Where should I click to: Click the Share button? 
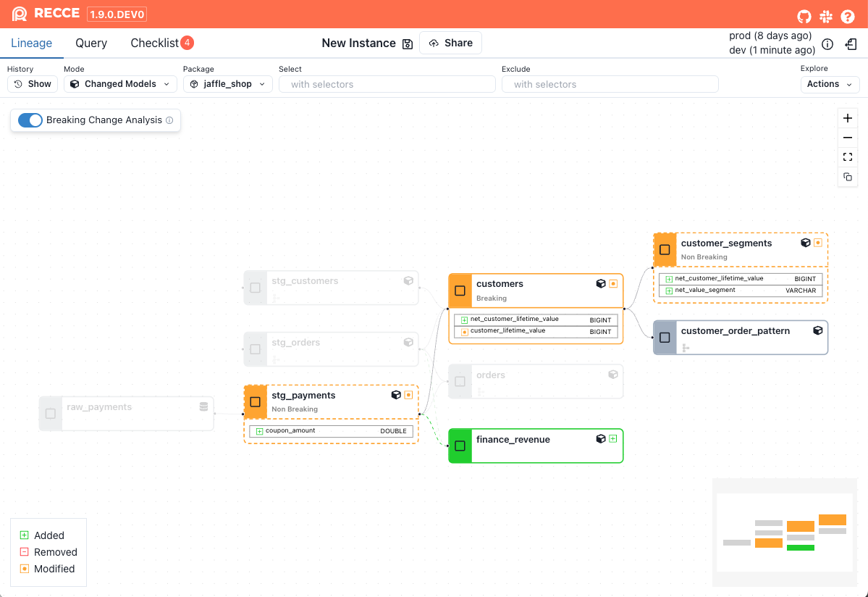[x=450, y=43]
